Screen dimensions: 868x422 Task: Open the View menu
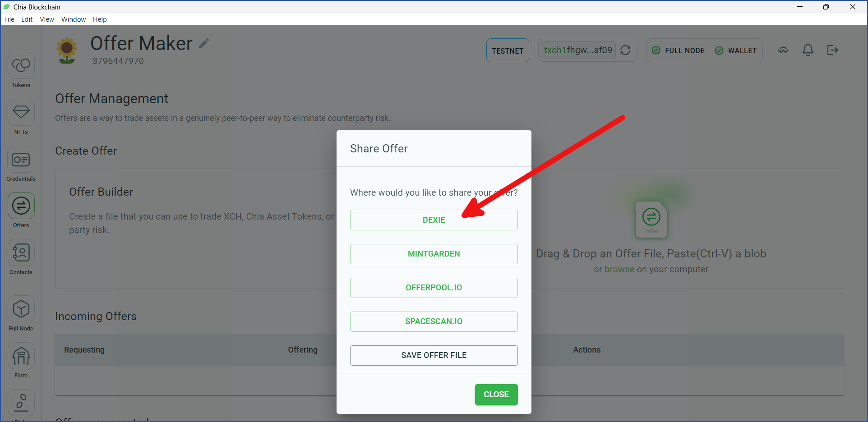coord(47,19)
